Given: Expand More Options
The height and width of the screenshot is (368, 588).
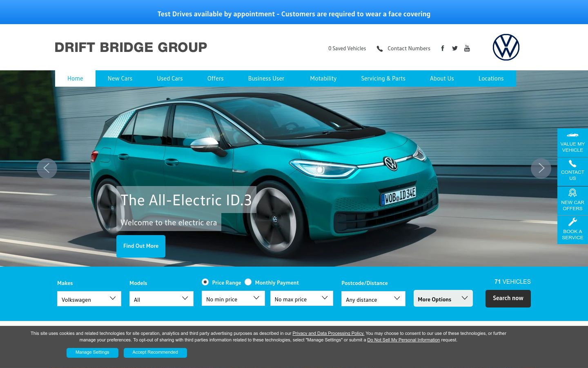Looking at the screenshot, I should click(x=443, y=298).
